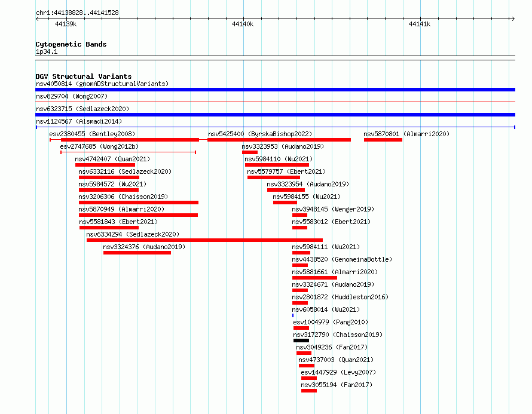
Task: Open the nsv6323715 (Sedlazeck2020) variant
Action: click(x=82, y=109)
